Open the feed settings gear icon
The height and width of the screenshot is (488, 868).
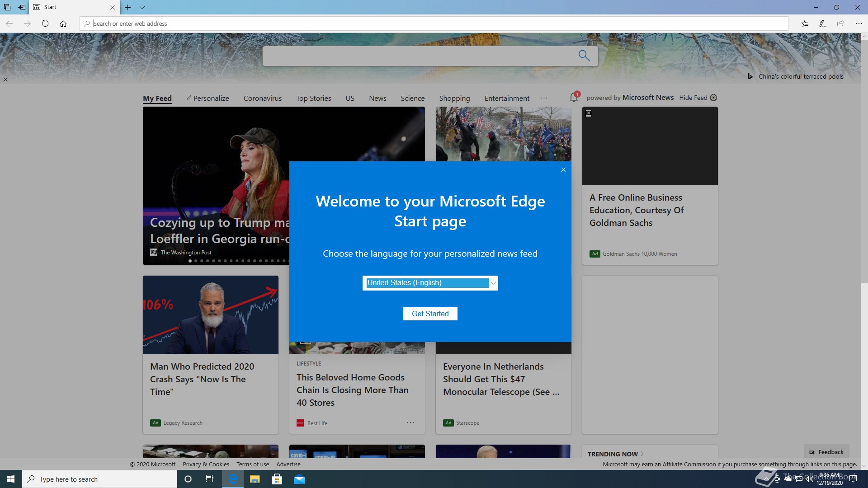(x=713, y=98)
